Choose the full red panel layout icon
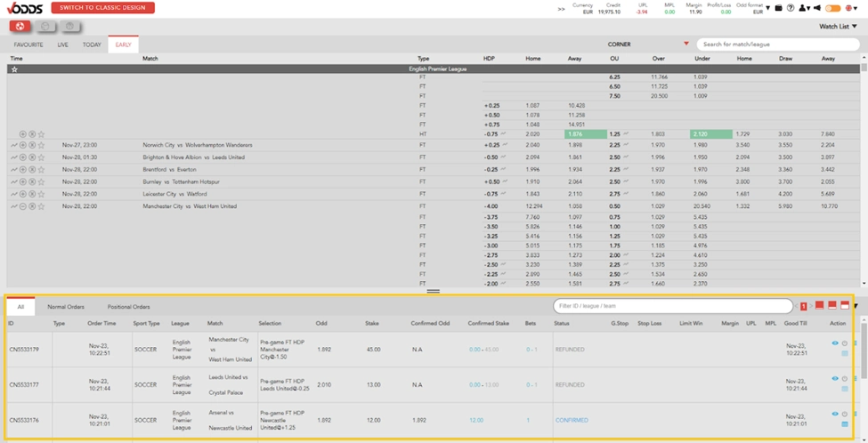Image resolution: width=868 pixels, height=443 pixels. tap(819, 305)
